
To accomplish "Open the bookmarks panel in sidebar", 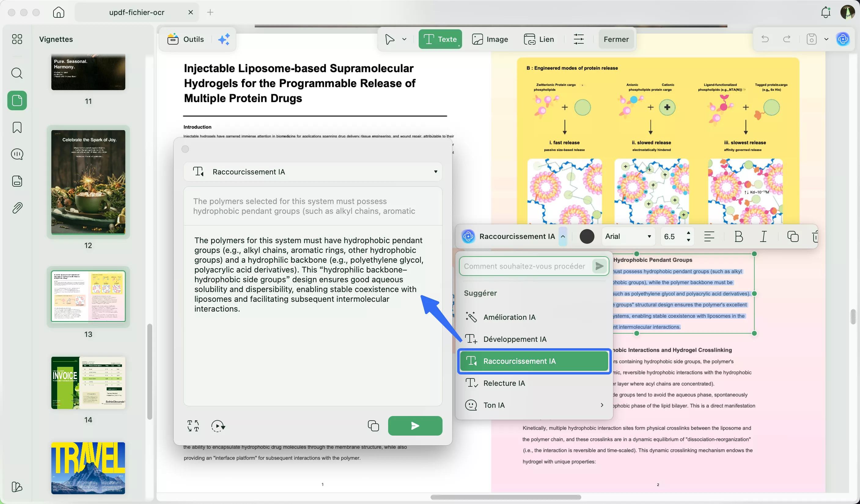I will [17, 127].
